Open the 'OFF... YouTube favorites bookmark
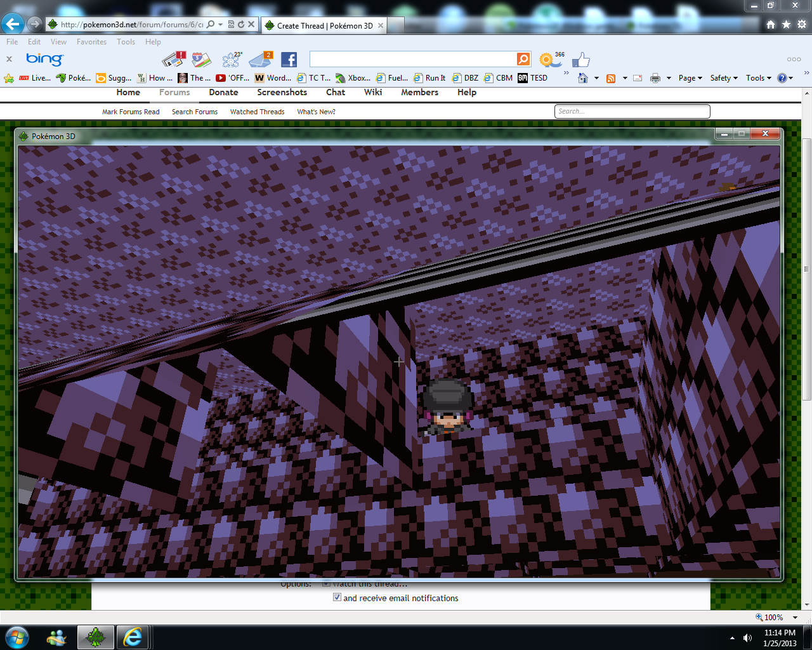This screenshot has height=650, width=812. pos(233,78)
